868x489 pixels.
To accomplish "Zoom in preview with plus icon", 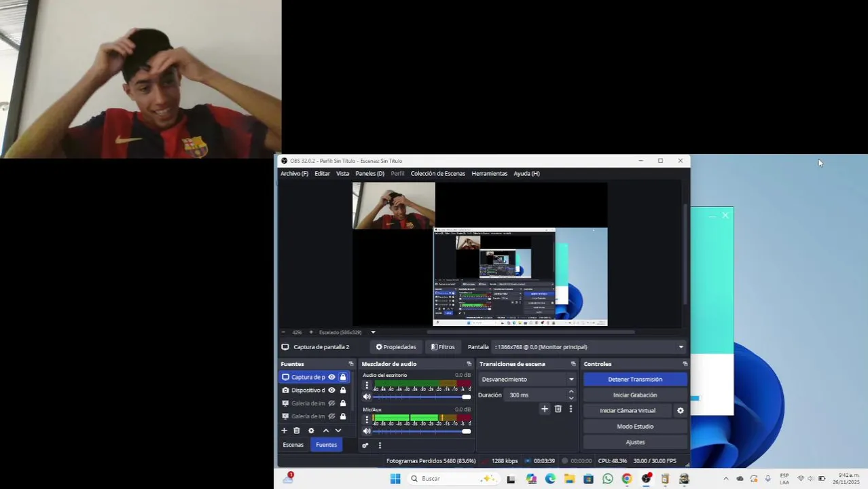I will click(x=311, y=333).
